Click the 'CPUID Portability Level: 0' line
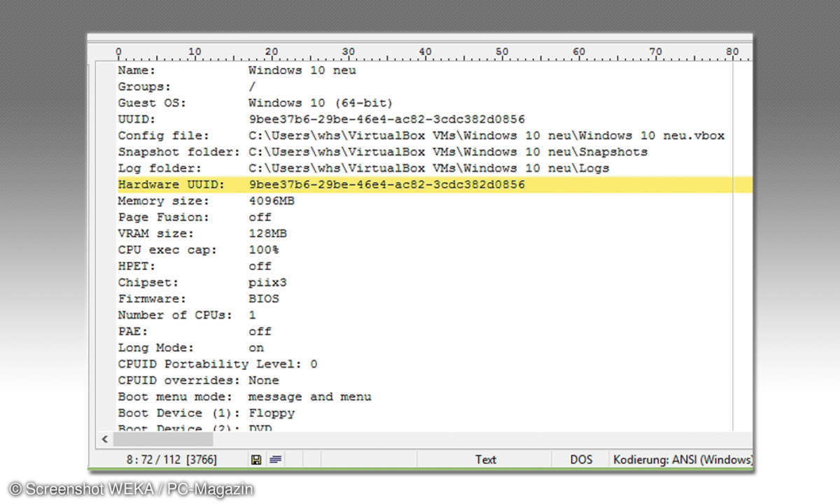840x504 pixels. (x=217, y=364)
